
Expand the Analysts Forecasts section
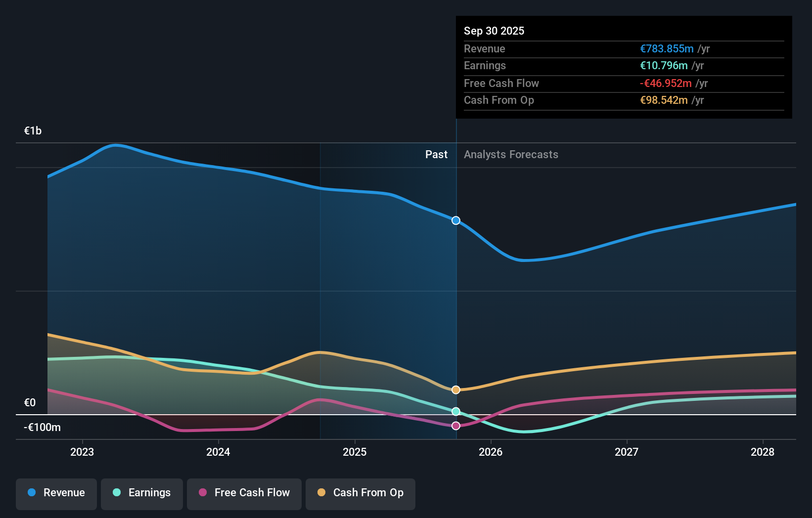pos(511,154)
